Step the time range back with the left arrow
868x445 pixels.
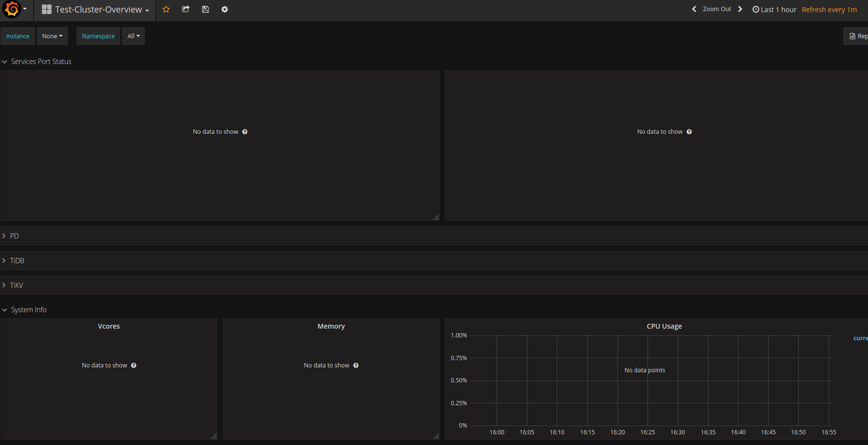click(x=694, y=9)
